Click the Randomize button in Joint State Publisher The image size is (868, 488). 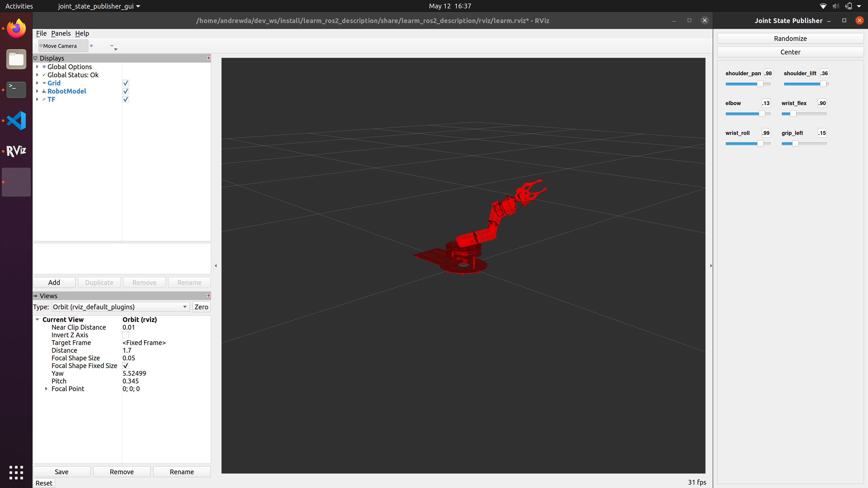(790, 38)
